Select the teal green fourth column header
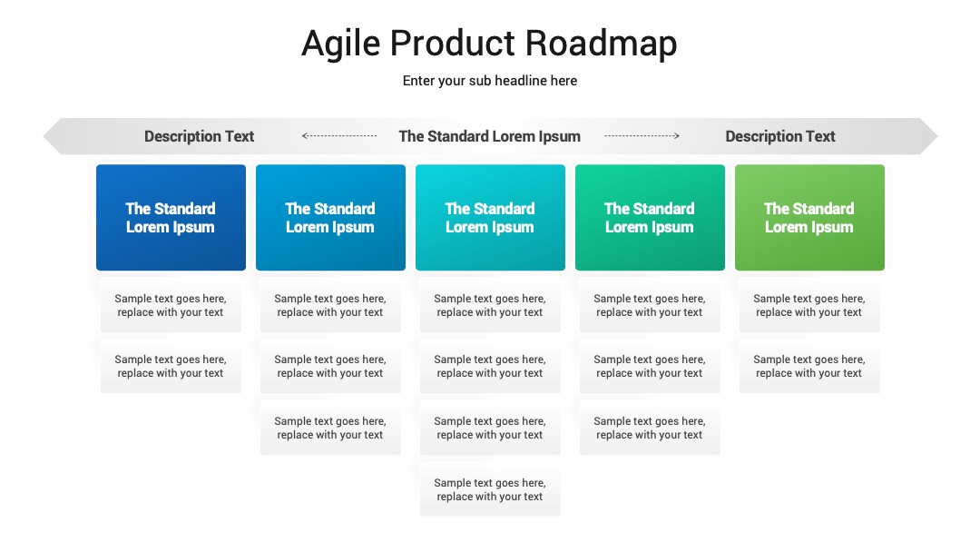This screenshot has width=980, height=552. coord(650,218)
